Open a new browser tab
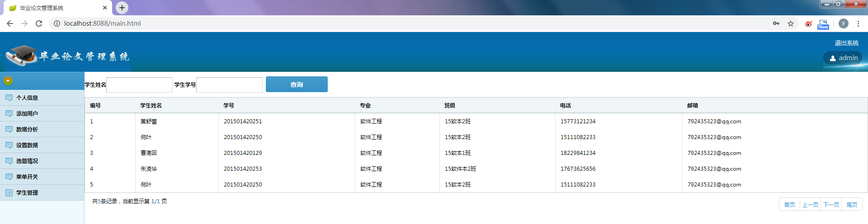Image resolution: width=868 pixels, height=224 pixels. click(x=122, y=8)
